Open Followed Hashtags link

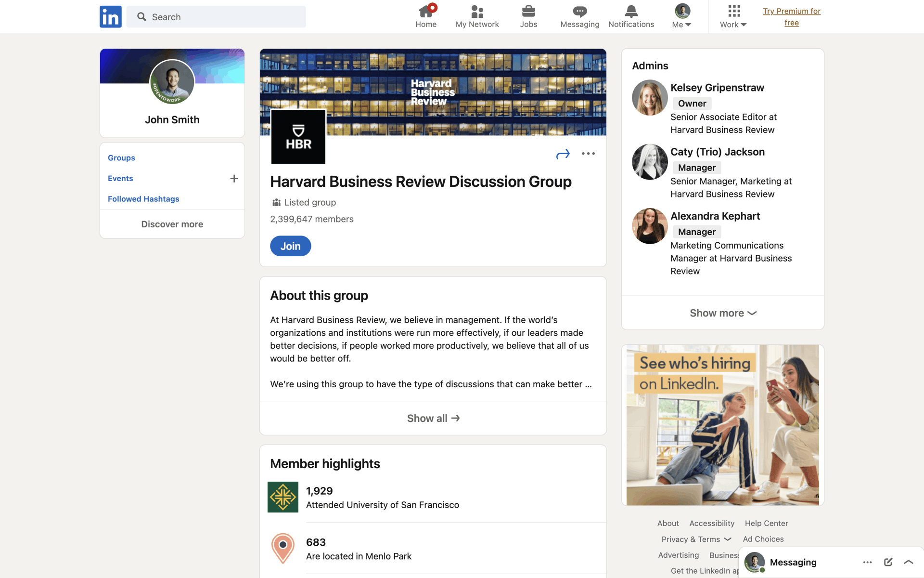coord(143,199)
